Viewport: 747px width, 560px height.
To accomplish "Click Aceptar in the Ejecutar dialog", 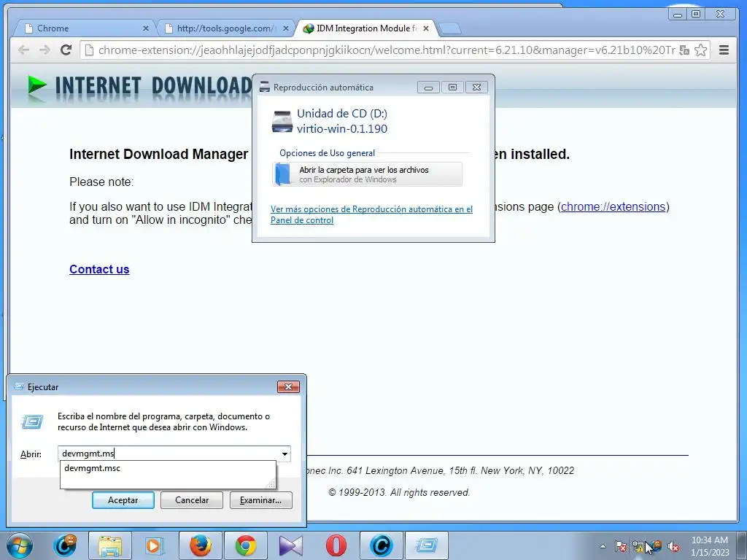I will click(123, 500).
